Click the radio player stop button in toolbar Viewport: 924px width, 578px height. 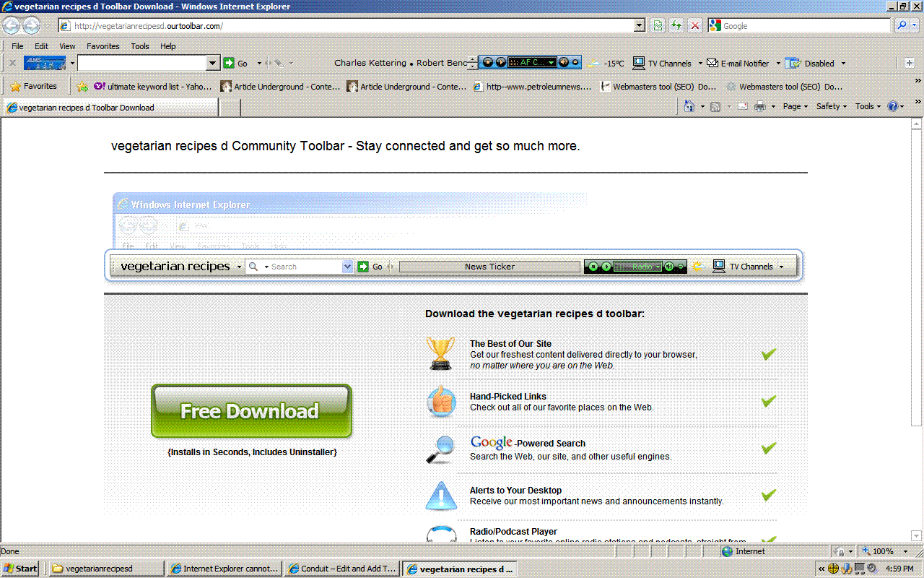pyautogui.click(x=488, y=63)
